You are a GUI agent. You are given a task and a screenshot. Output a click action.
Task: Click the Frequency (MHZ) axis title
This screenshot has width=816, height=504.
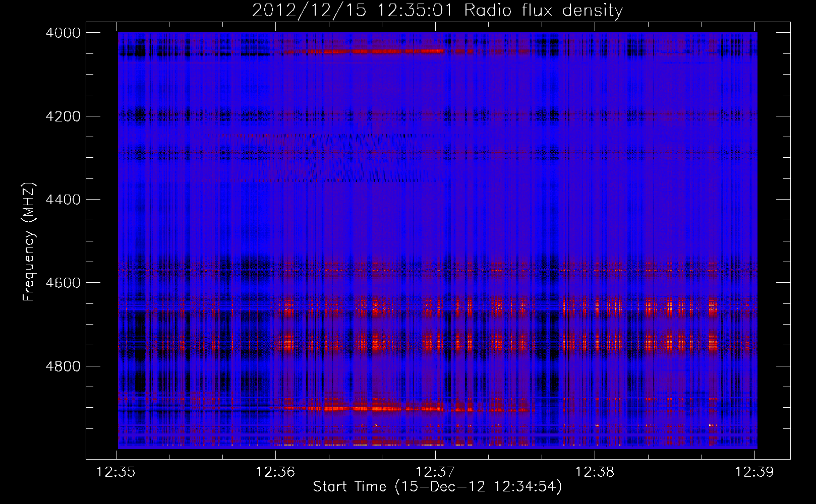[29, 242]
